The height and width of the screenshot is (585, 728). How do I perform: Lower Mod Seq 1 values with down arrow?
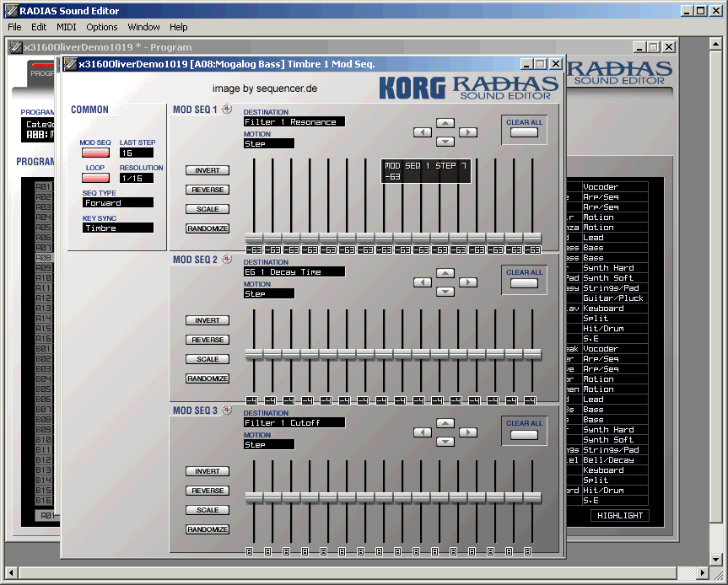click(445, 142)
